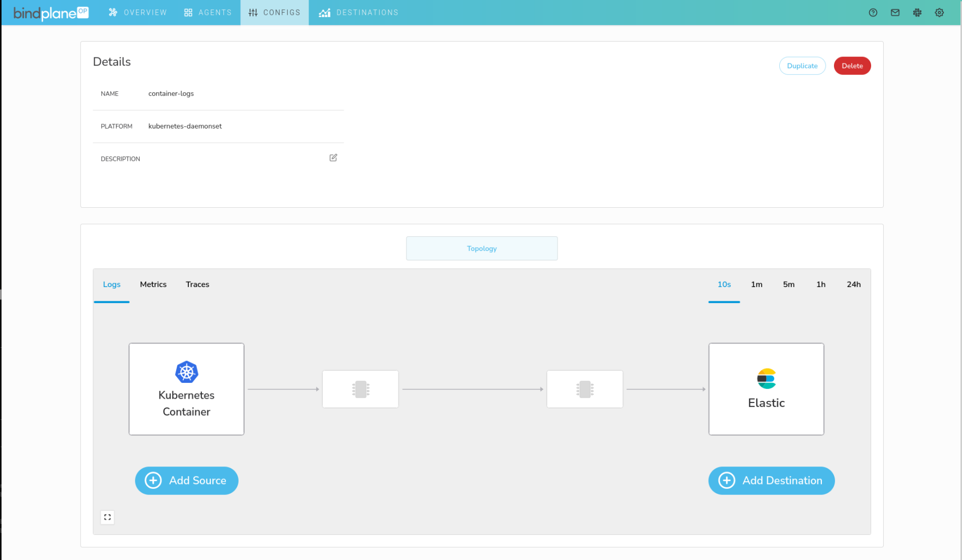This screenshot has width=962, height=560.
Task: Click the Configs sliders icon
Action: point(253,13)
